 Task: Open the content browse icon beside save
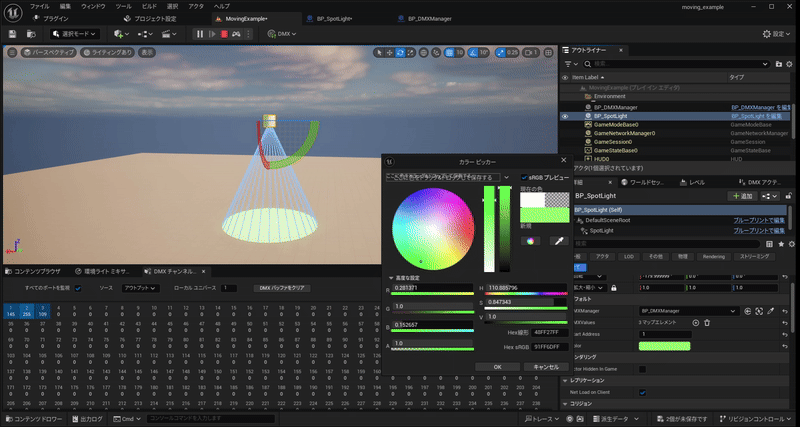coord(31,34)
